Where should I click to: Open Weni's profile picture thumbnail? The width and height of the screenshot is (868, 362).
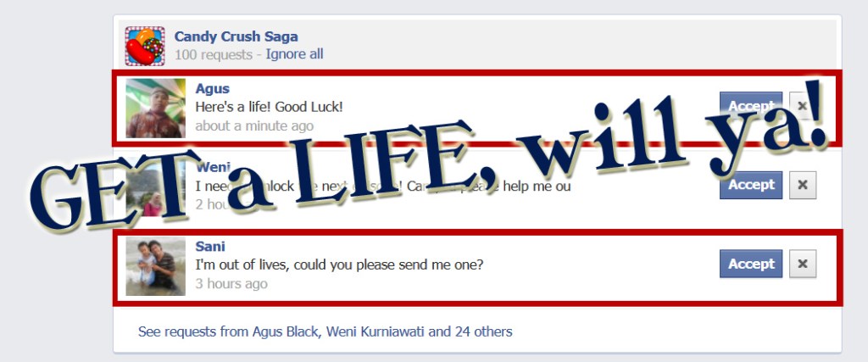pyautogui.click(x=156, y=187)
